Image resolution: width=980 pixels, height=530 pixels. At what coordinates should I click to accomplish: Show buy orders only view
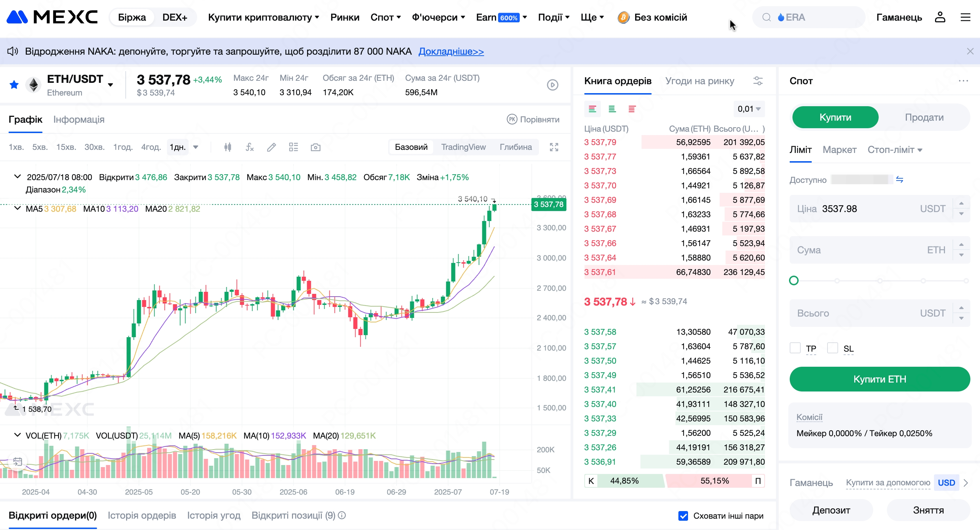click(612, 109)
